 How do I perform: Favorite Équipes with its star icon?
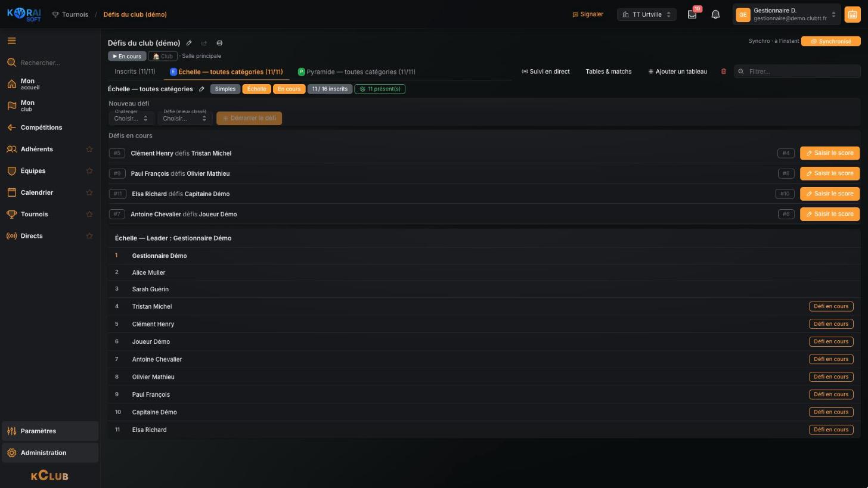click(89, 171)
